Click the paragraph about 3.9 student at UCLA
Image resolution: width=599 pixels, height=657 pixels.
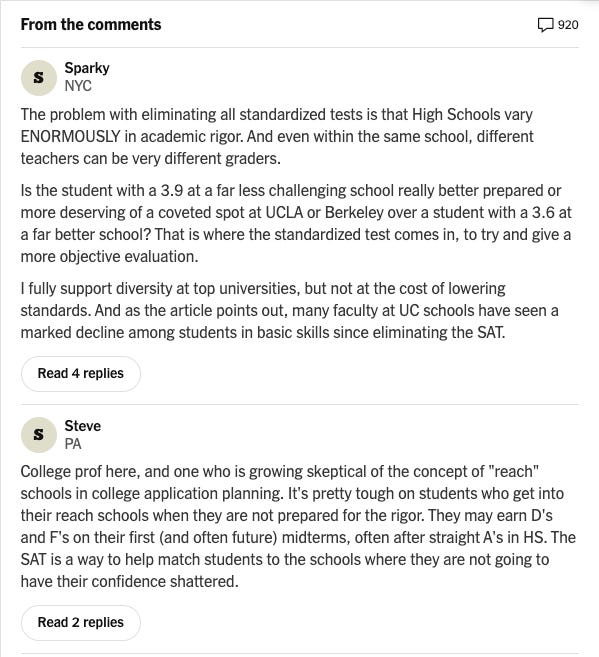296,223
